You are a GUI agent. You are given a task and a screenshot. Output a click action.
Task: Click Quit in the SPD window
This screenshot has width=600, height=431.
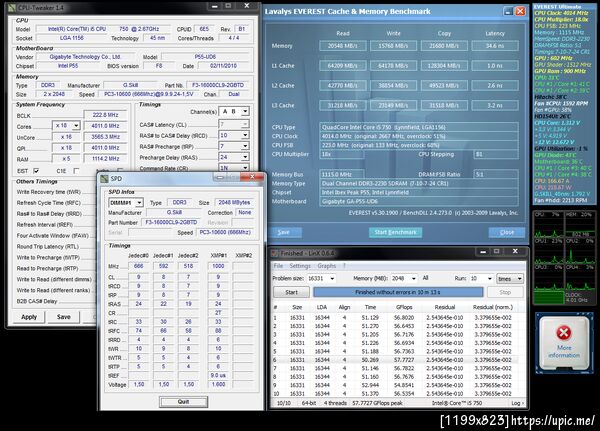pos(184,402)
